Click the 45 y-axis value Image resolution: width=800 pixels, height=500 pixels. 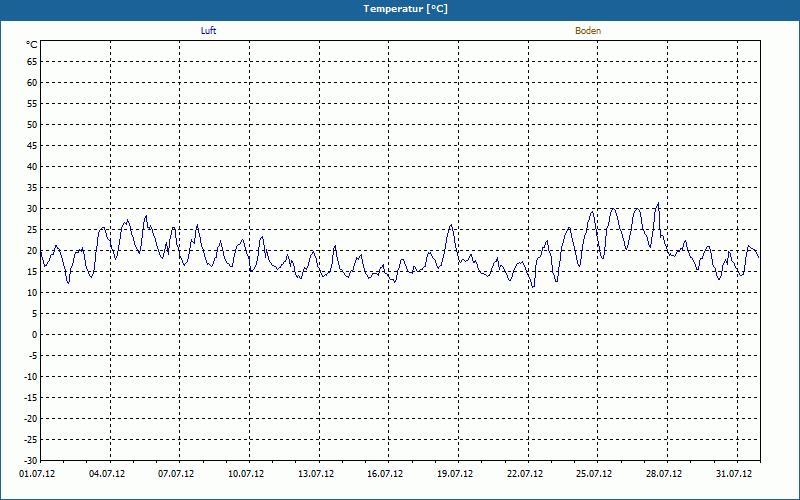(x=32, y=145)
